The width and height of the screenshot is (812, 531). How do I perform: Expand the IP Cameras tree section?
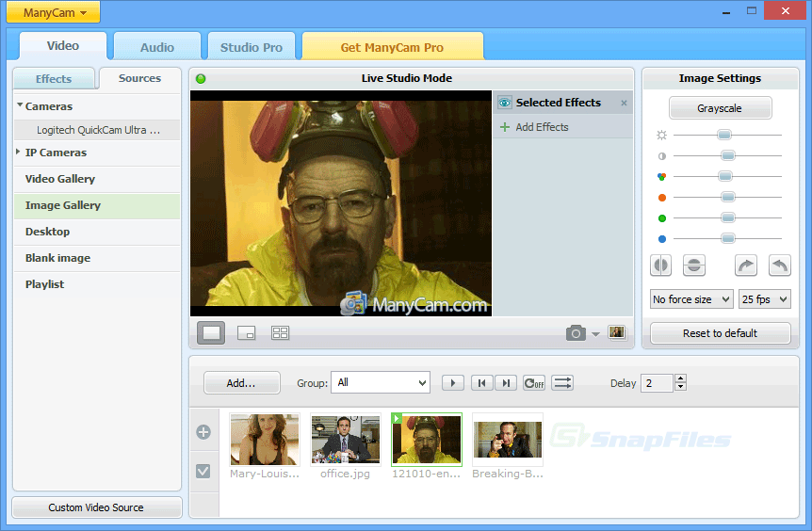[x=20, y=153]
